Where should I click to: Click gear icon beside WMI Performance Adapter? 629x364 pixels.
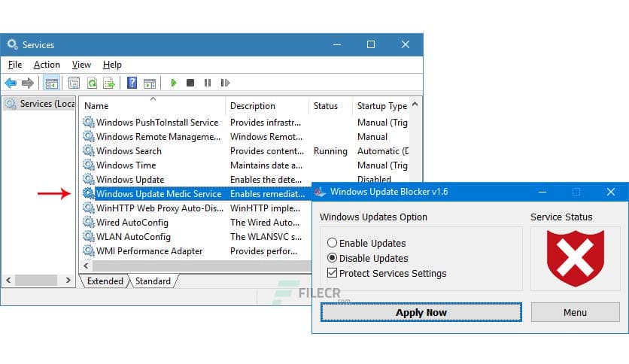(x=88, y=250)
